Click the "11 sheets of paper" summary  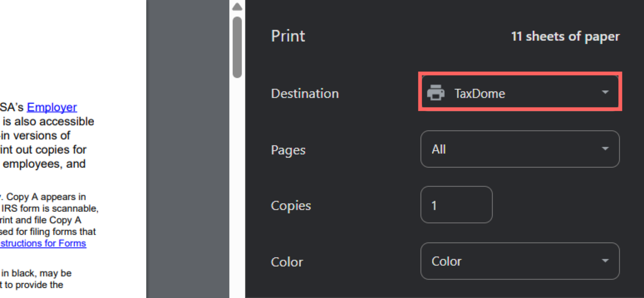point(565,37)
